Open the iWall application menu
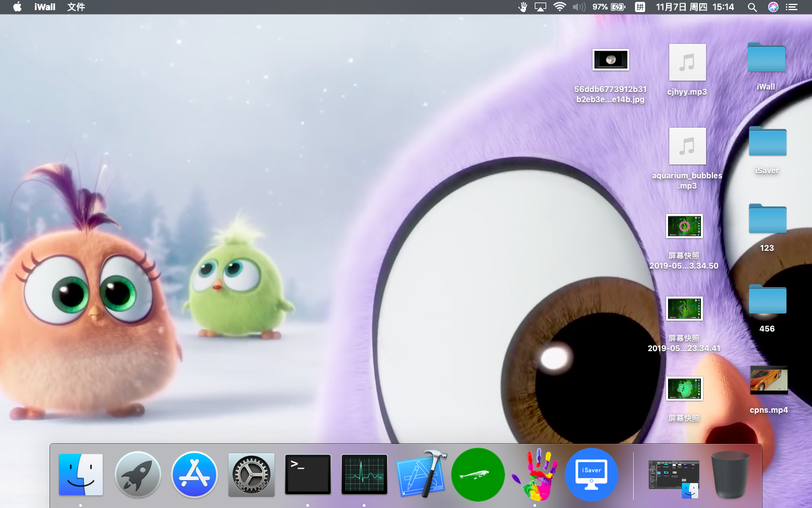The width and height of the screenshot is (812, 508). (x=44, y=7)
